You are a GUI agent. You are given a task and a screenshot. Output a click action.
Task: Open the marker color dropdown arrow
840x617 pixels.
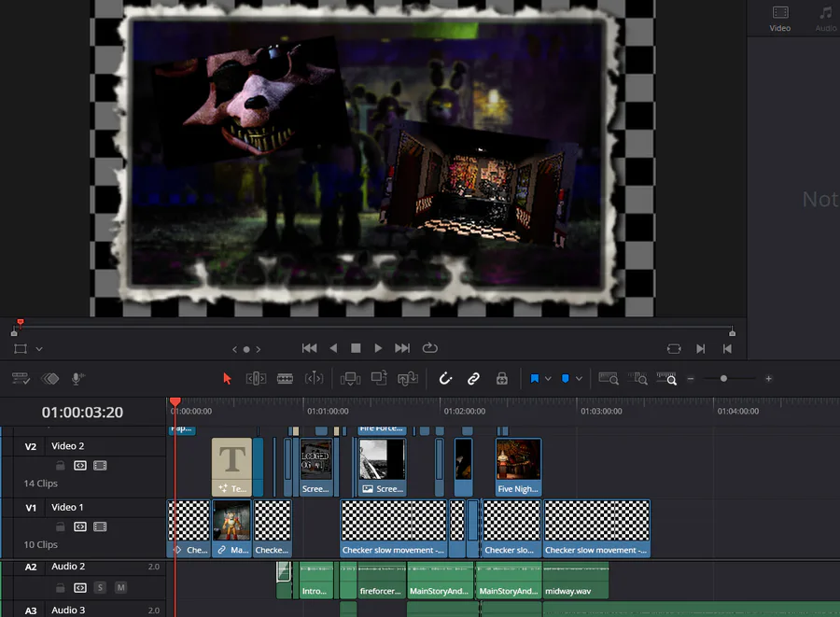(579, 379)
